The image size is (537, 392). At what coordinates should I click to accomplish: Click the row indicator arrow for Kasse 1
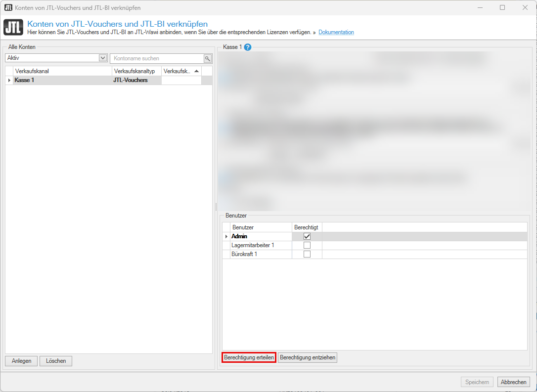pos(9,80)
